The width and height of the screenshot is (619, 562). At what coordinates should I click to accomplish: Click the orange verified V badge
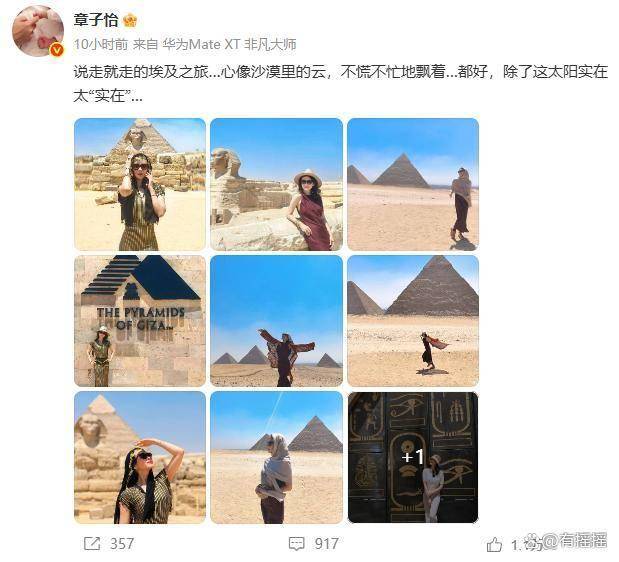[x=57, y=50]
